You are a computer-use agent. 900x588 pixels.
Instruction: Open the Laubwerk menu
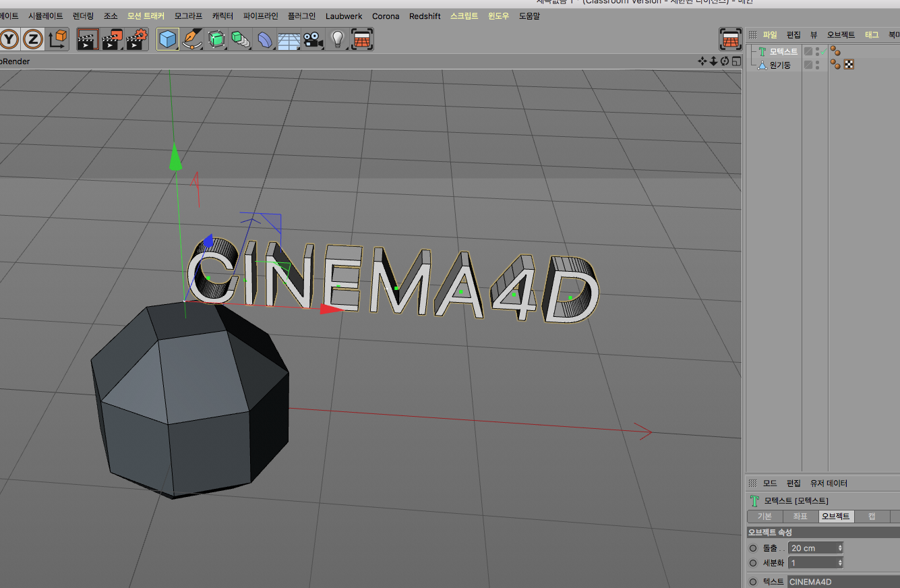[x=344, y=16]
